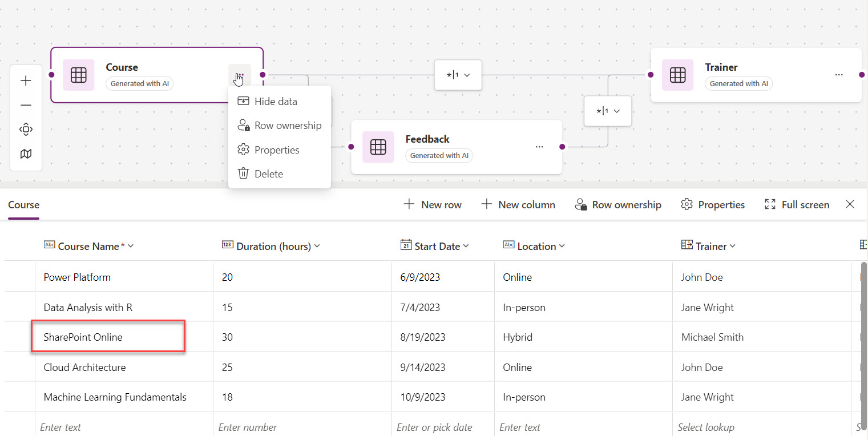This screenshot has width=868, height=440.
Task: Select Properties in the context menu
Action: [x=276, y=150]
